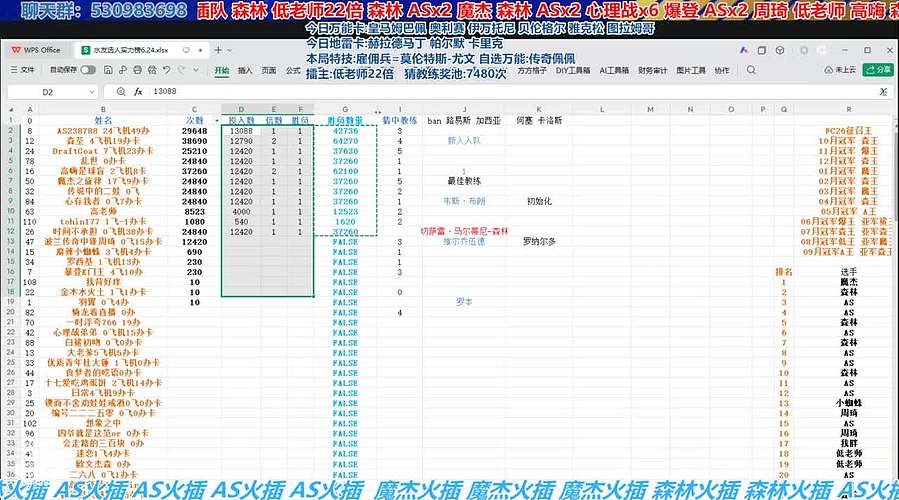Expand the quick access toolbar dropdown

pyautogui.click(x=196, y=70)
